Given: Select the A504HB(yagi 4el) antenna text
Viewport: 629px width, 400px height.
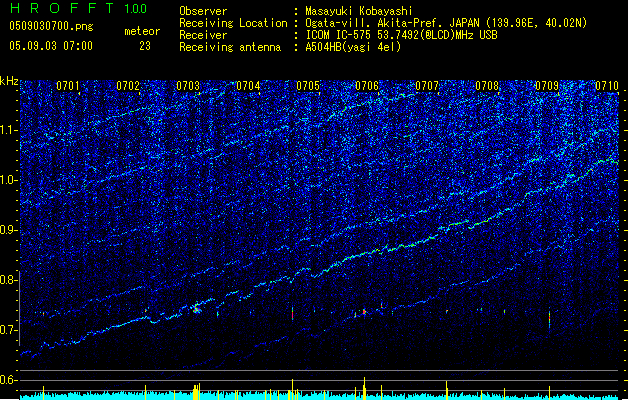Looking at the screenshot, I should (353, 47).
